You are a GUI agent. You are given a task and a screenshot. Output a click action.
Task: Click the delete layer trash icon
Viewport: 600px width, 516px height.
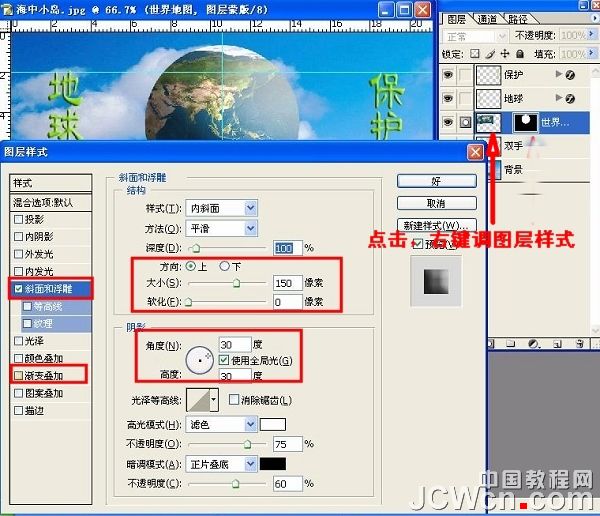(x=580, y=344)
